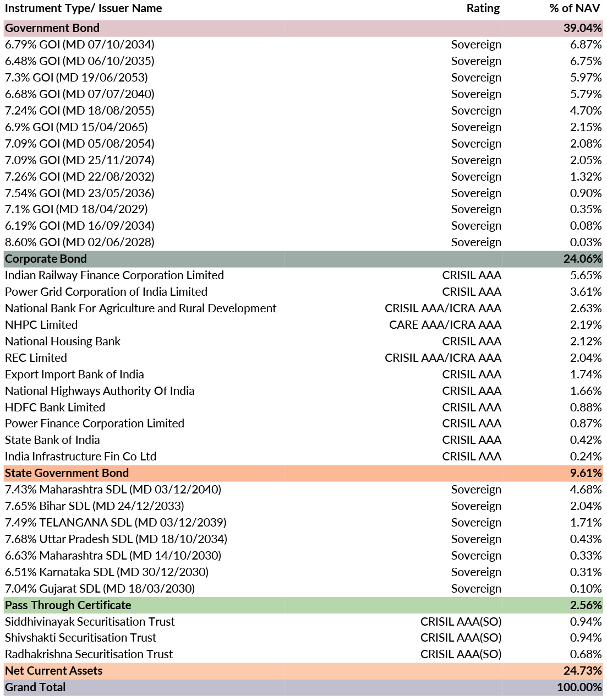Select the Corporate Bond section heading
The width and height of the screenshot is (607, 700).
coord(46,259)
